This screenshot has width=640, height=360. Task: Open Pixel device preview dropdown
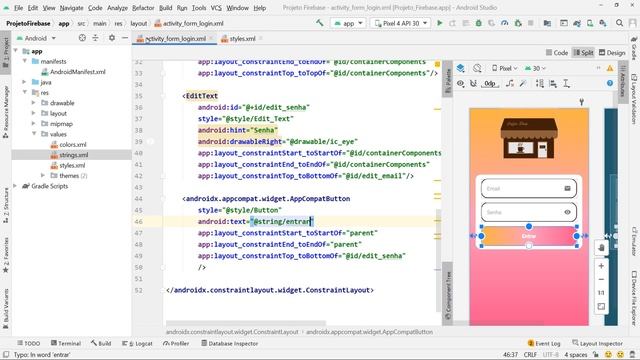point(504,68)
